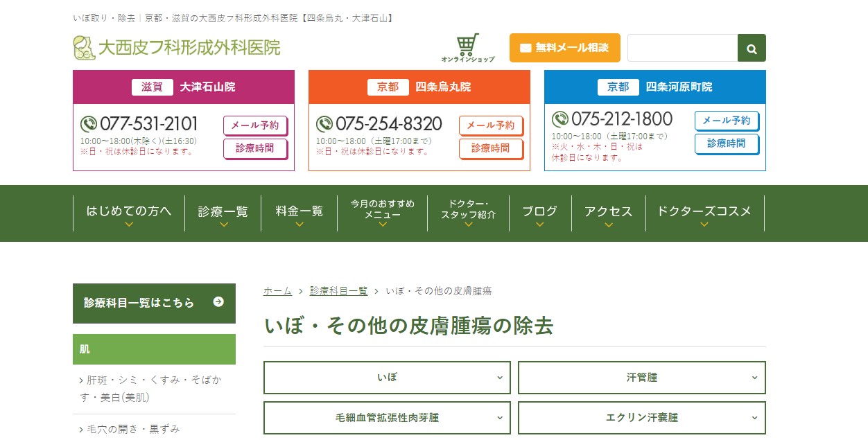Expand the 汗管腫 accordion section
Image resolution: width=868 pixels, height=440 pixels.
641,378
